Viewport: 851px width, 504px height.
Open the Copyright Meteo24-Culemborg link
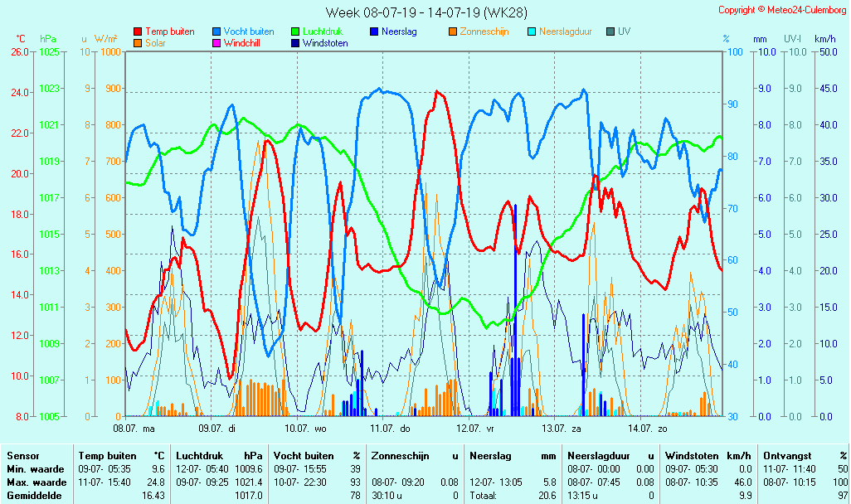click(783, 10)
